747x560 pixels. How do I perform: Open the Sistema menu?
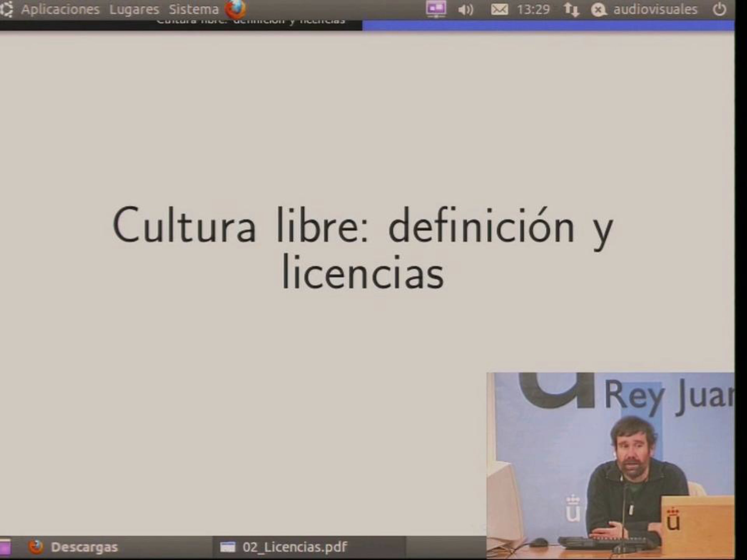(194, 9)
